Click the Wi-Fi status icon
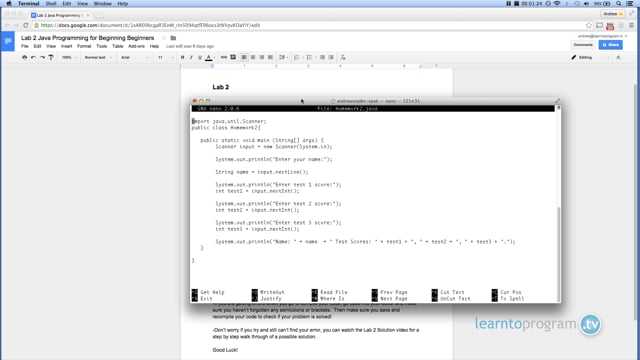 557,4
